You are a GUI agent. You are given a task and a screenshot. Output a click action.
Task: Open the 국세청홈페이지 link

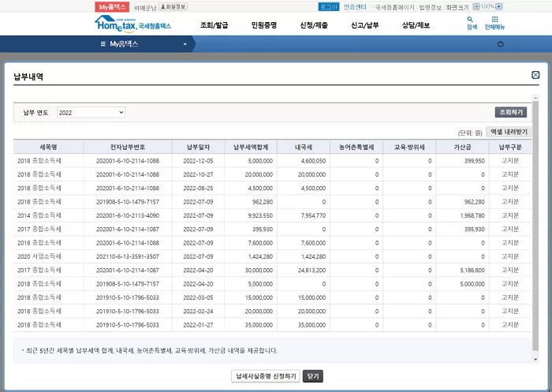pyautogui.click(x=394, y=7)
